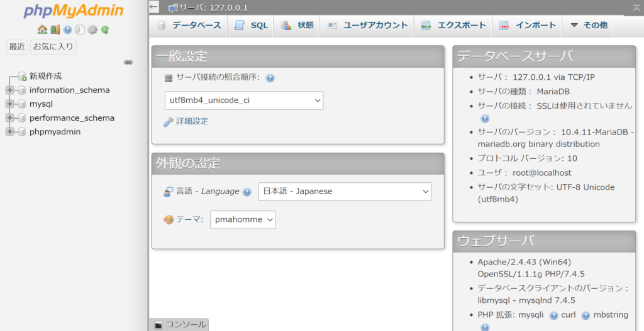Click the link chain icon in sidebar
Viewport: 644px width, 331px height.
tap(128, 62)
